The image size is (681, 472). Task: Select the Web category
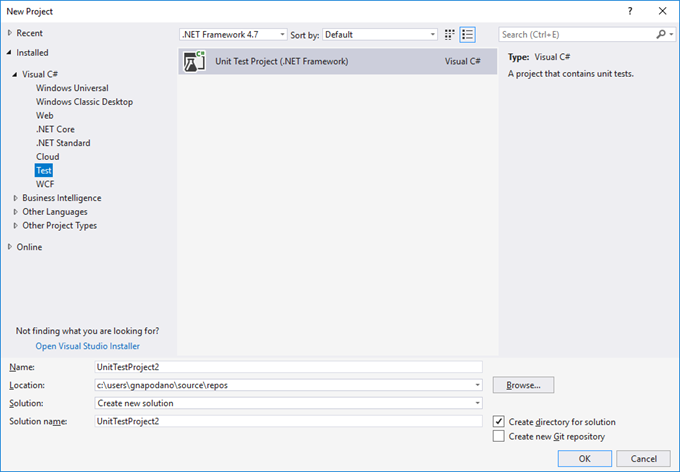(x=45, y=116)
